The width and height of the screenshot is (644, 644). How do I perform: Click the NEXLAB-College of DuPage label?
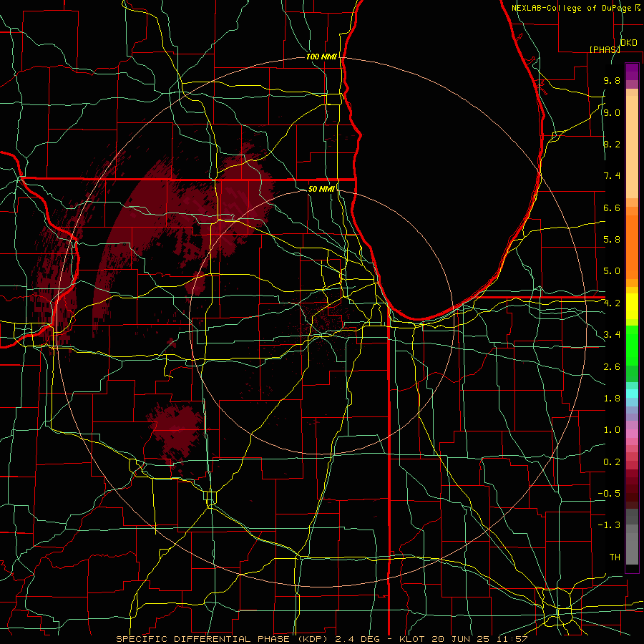coord(572,8)
